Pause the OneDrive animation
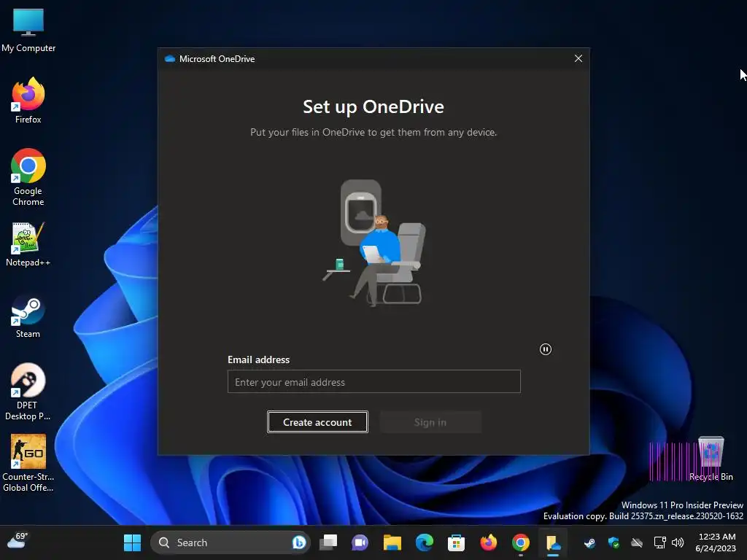 [546, 349]
